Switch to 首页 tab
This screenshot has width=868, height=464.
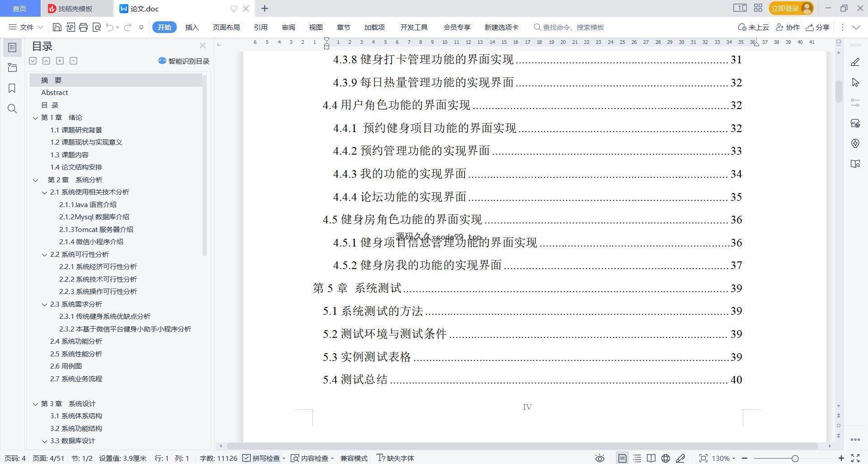tap(19, 9)
